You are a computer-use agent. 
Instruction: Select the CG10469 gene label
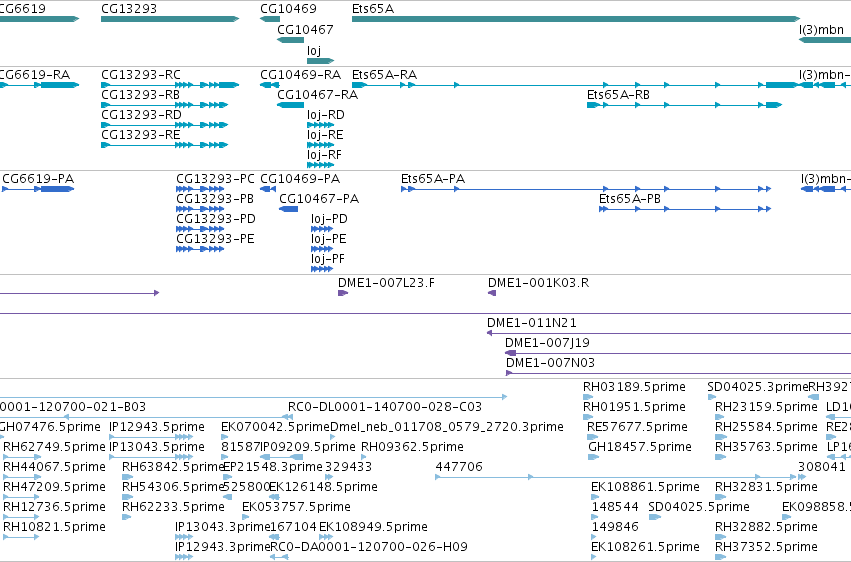click(x=288, y=9)
